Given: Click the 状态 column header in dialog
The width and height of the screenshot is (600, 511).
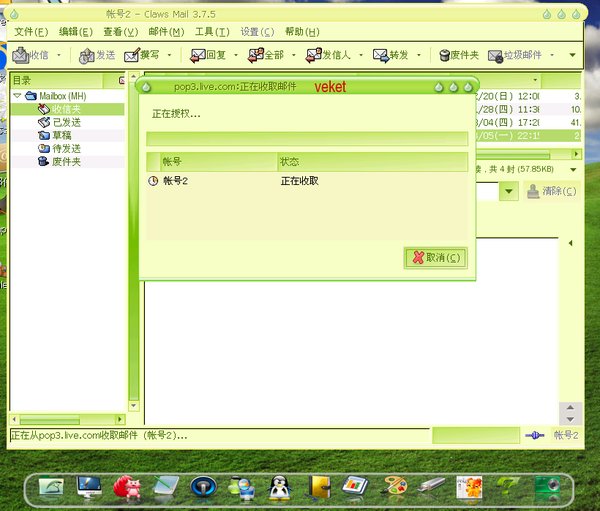Looking at the screenshot, I should tap(372, 162).
